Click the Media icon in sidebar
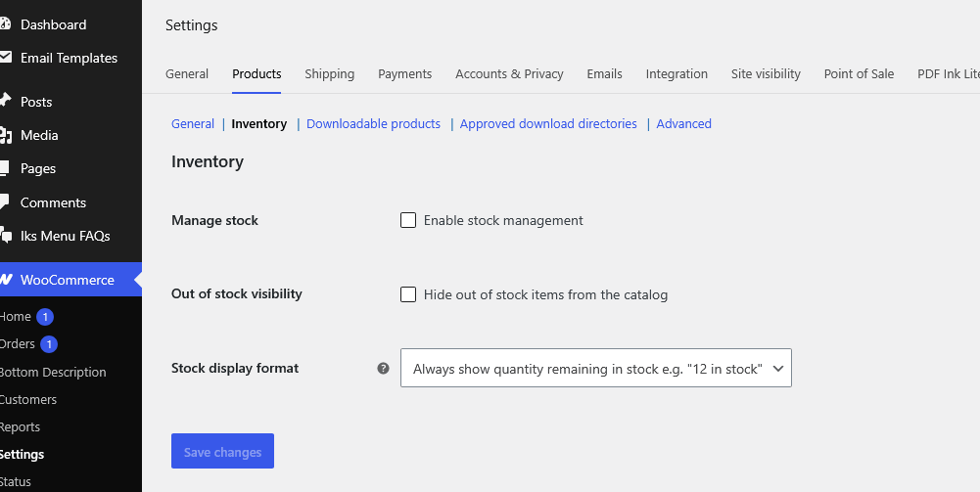Image resolution: width=980 pixels, height=492 pixels. pyautogui.click(x=5, y=135)
